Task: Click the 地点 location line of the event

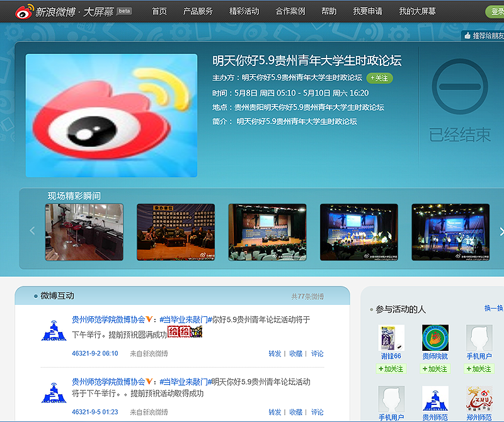Action: 298,107
